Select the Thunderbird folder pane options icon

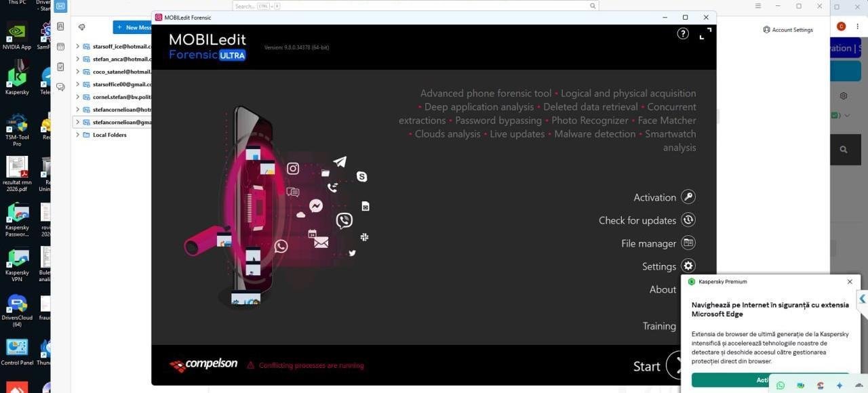tap(81, 28)
